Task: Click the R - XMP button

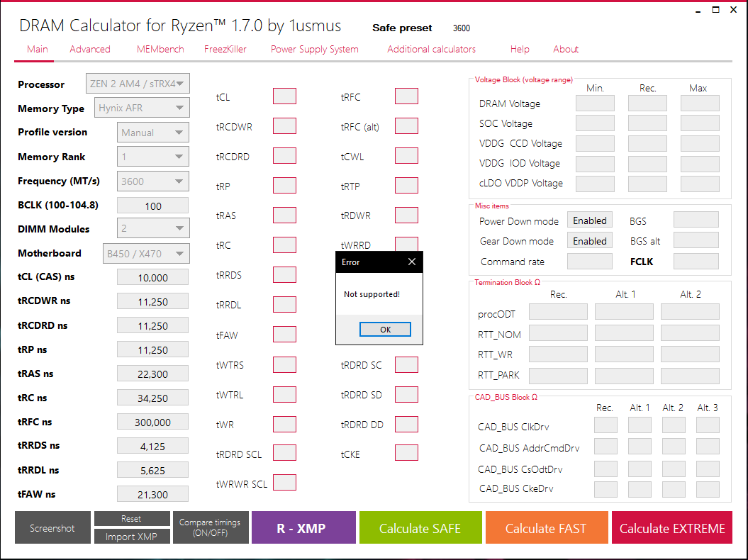Action: click(x=303, y=527)
